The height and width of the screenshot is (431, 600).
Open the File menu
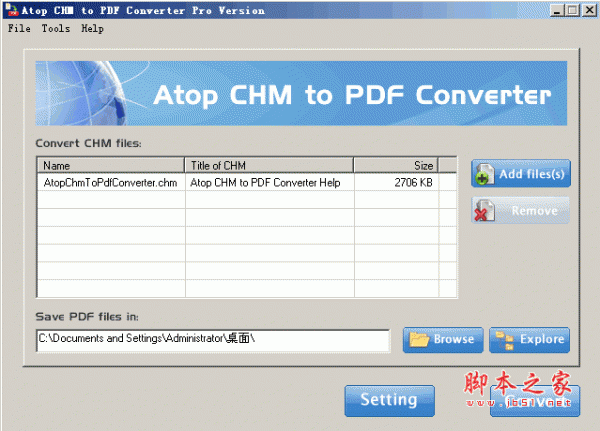tap(19, 28)
